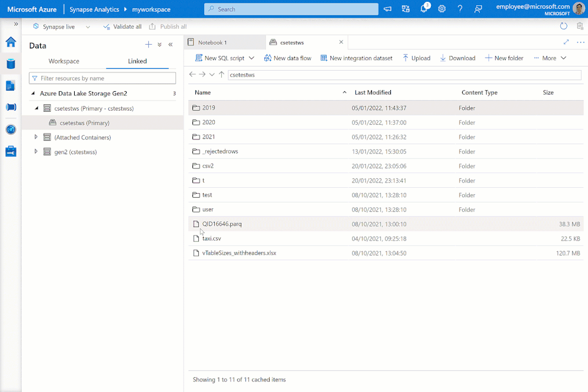Click New integration dataset
The width and height of the screenshot is (588, 392).
pos(356,58)
